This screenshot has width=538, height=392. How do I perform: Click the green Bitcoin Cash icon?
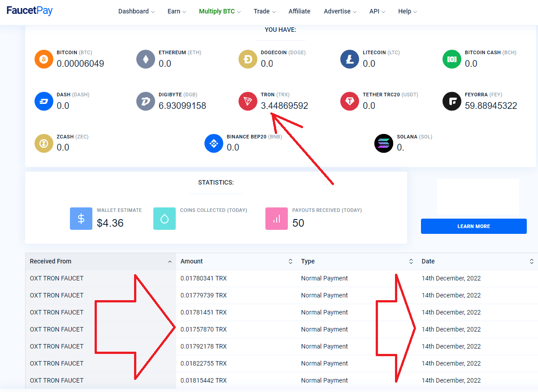(452, 59)
